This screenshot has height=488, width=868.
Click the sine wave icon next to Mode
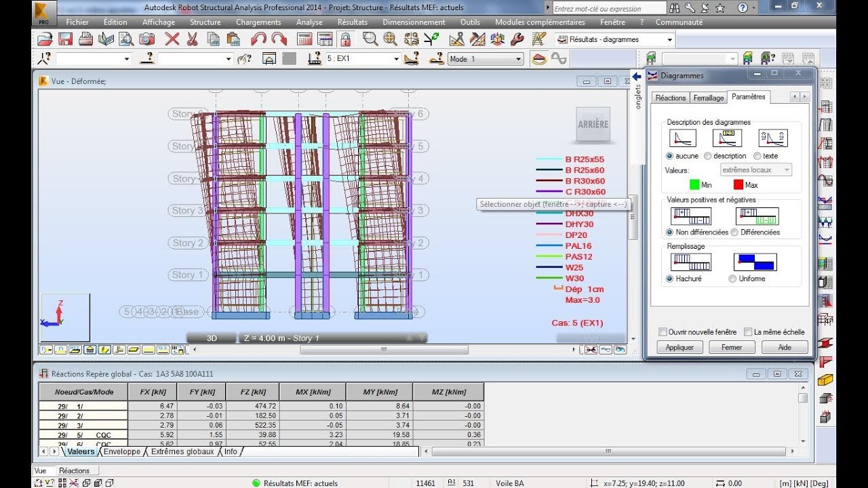tap(559, 59)
